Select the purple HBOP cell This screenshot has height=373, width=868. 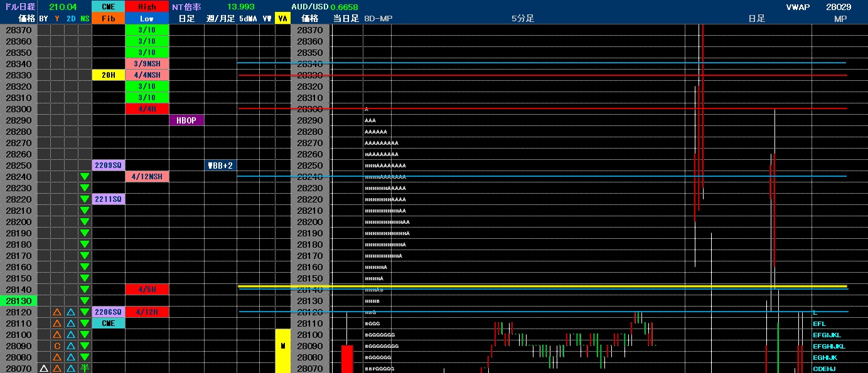click(x=186, y=120)
